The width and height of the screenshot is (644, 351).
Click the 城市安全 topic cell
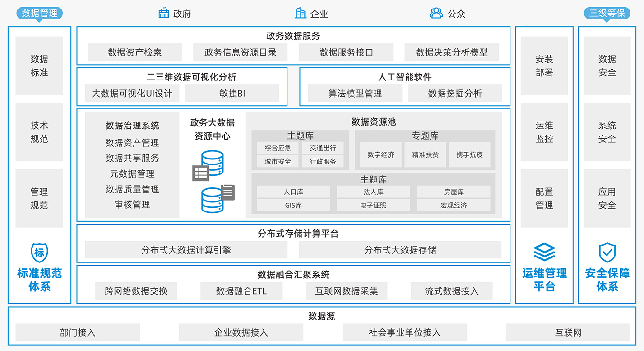point(278,161)
